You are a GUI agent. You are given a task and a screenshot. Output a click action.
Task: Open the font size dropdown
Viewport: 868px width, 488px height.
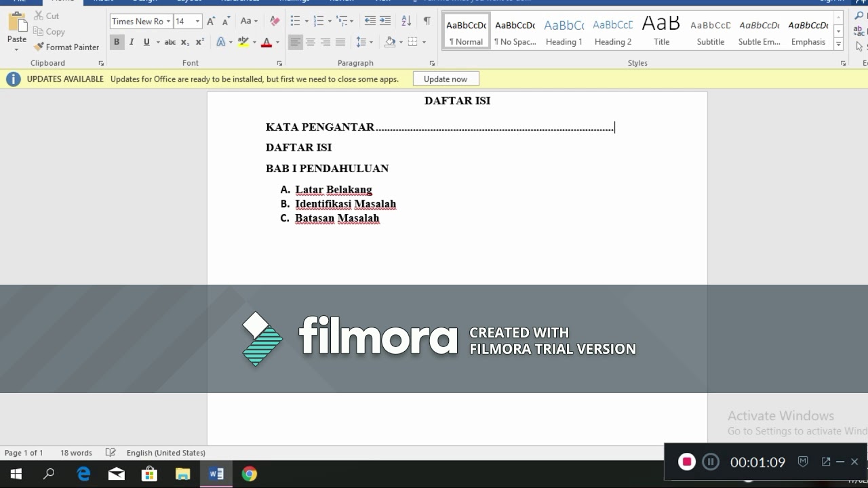(x=197, y=22)
